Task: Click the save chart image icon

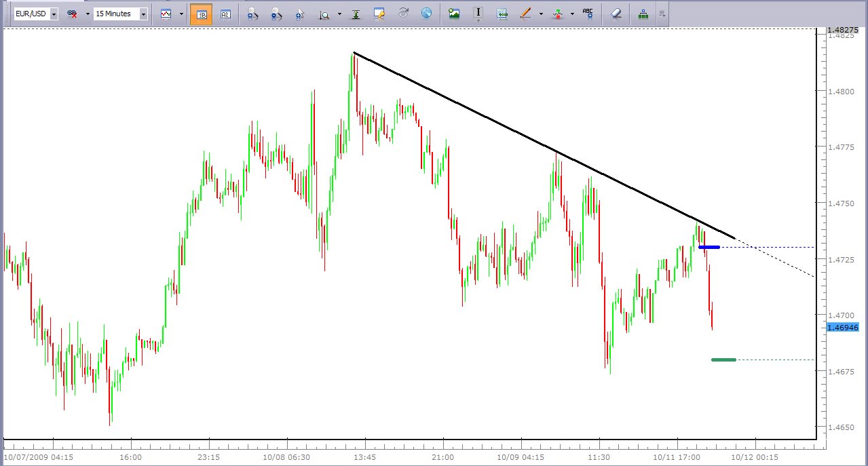Action: pos(454,14)
